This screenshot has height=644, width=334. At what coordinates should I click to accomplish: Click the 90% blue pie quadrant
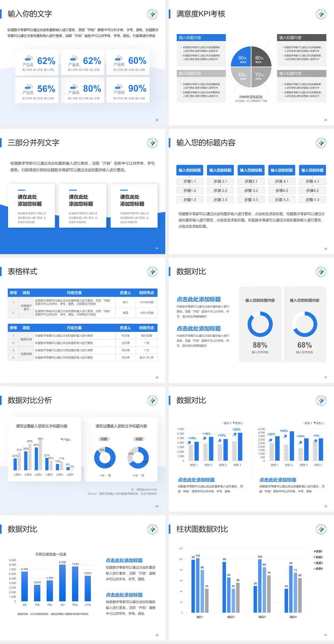(x=241, y=57)
